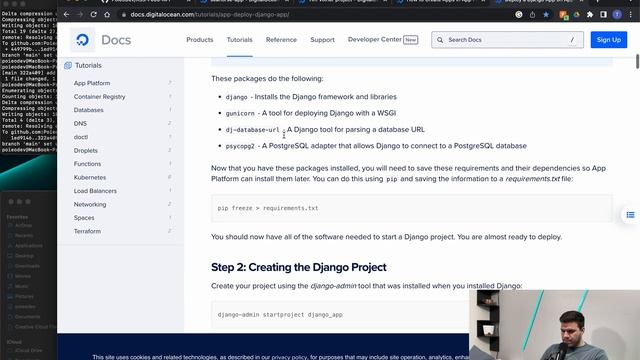Expand Droplets in the sidebar
Image resolution: width=640 pixels, height=360 pixels.
point(86,150)
